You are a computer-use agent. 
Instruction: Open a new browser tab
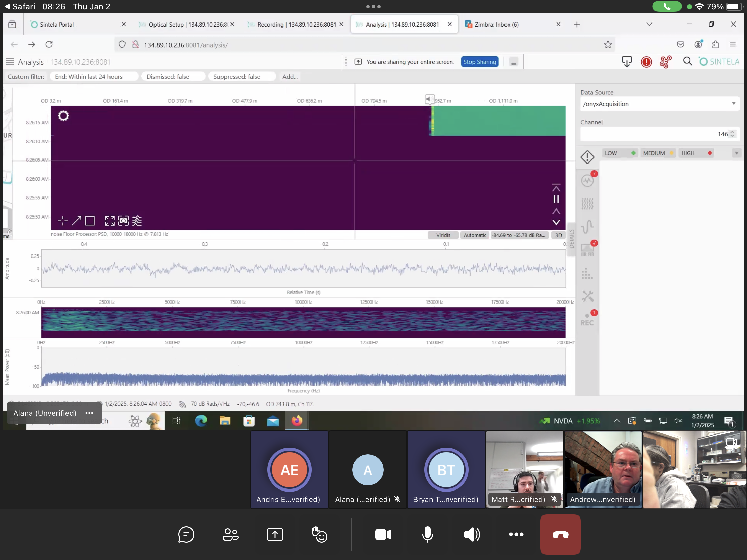pos(576,24)
